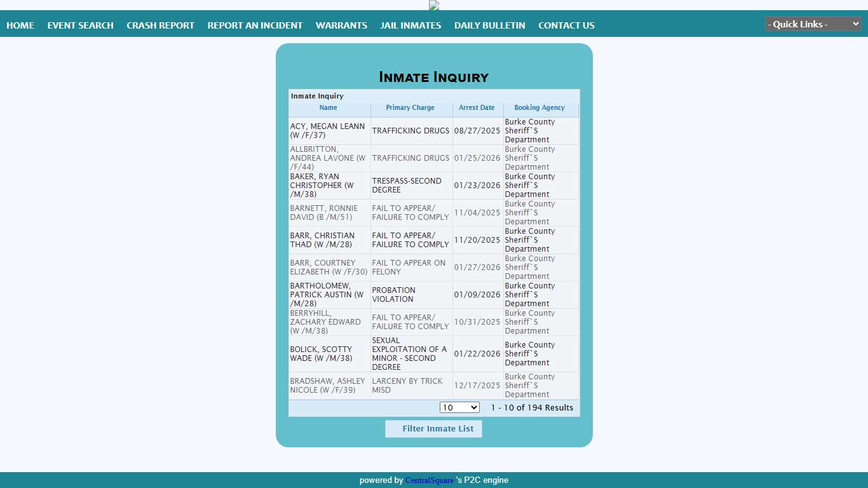Image resolution: width=868 pixels, height=488 pixels.
Task: Go to the Home menu item
Action: (20, 25)
